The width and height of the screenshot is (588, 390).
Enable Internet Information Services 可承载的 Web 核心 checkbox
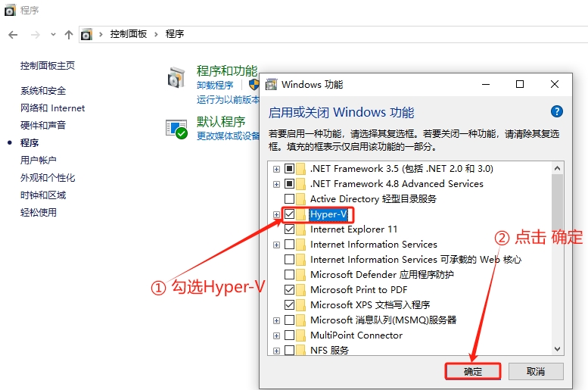290,260
